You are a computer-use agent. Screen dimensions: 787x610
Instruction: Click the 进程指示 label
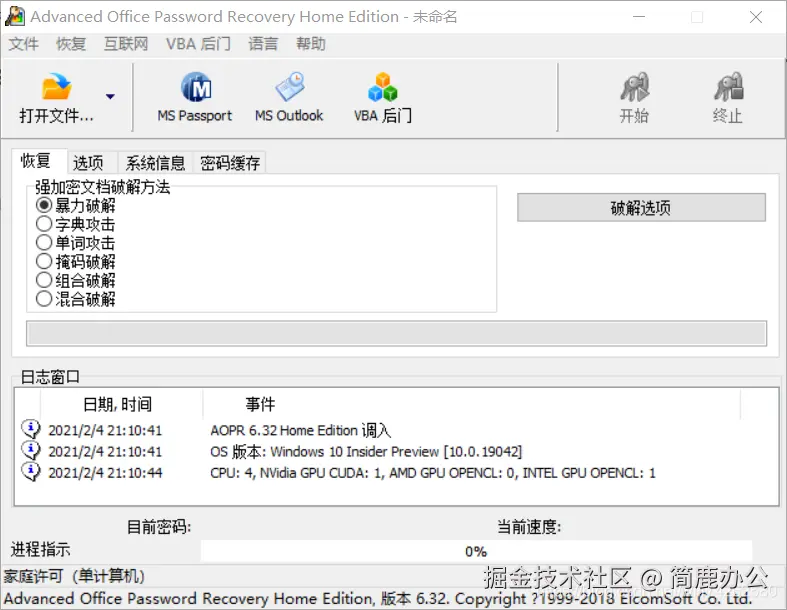pyautogui.click(x=41, y=550)
